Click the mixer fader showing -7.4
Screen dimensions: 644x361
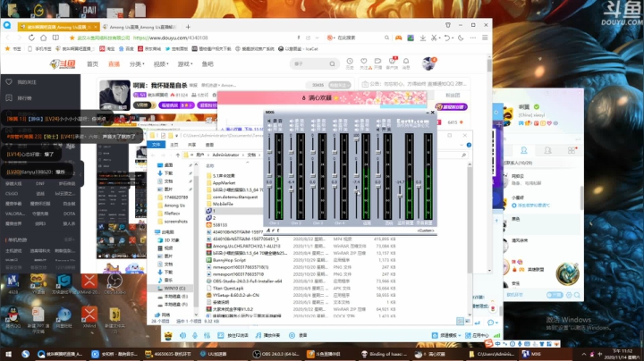pyautogui.click(x=356, y=190)
